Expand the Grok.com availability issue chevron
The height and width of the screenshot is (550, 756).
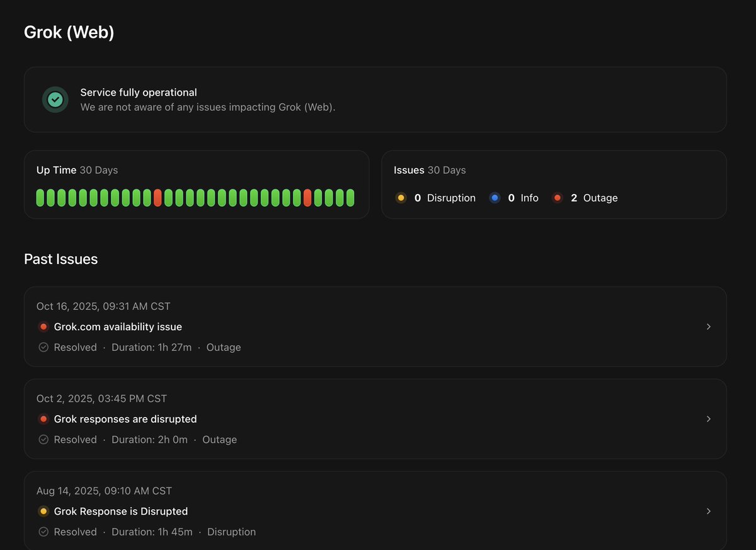[709, 327]
